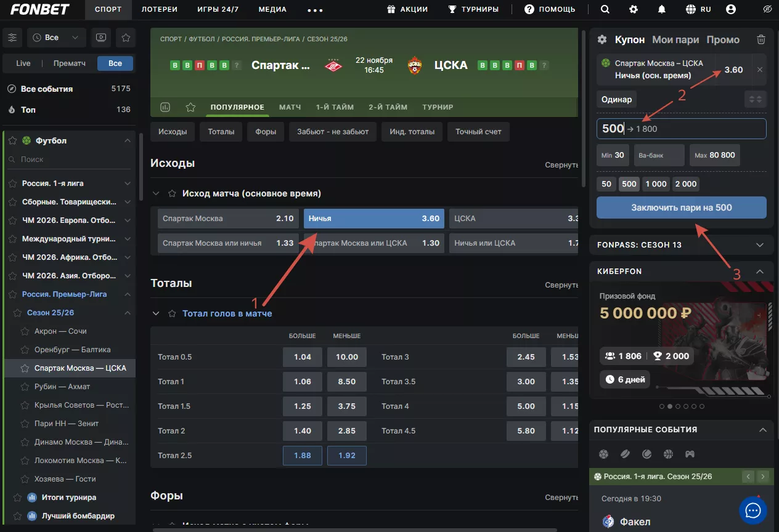This screenshot has width=779, height=532.
Task: Open the live chat support bubble
Action: (x=752, y=510)
